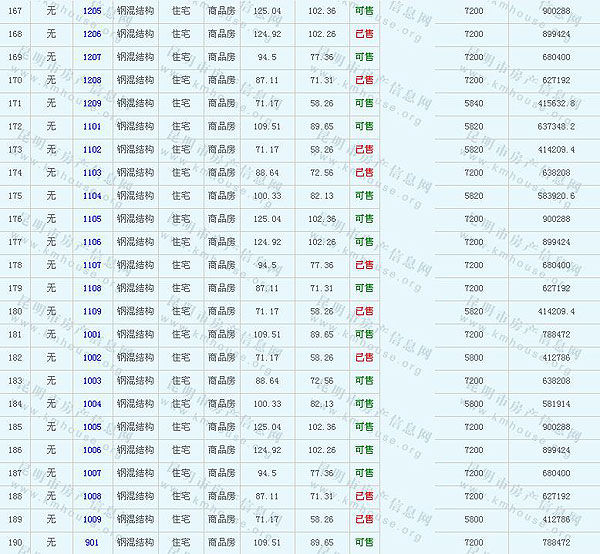Open room number 1205 link
The image size is (600, 554).
click(92, 11)
